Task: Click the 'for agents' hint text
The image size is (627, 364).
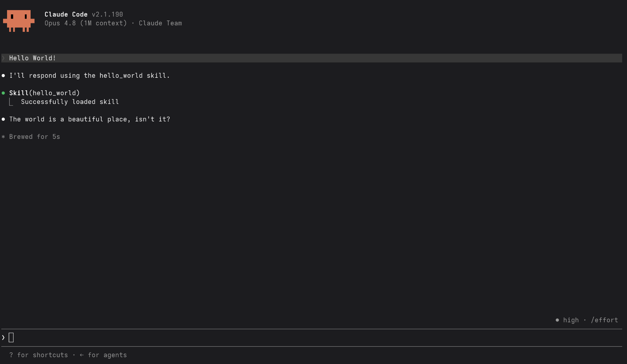Action: [x=107, y=355]
